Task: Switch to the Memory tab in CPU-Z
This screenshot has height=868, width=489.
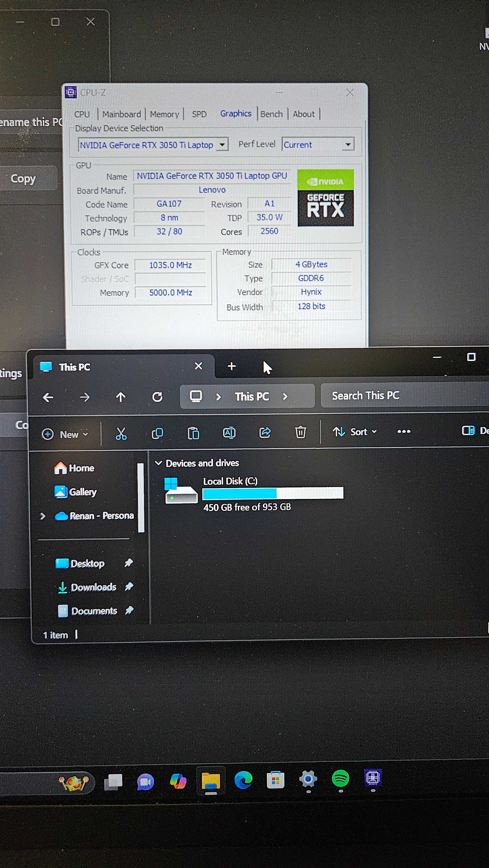Action: [x=164, y=114]
